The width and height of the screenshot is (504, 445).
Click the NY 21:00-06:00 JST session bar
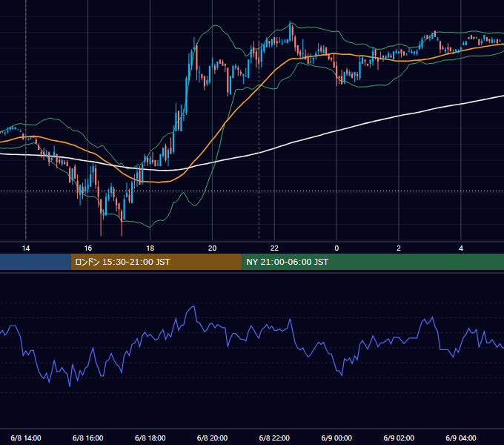pos(373,262)
